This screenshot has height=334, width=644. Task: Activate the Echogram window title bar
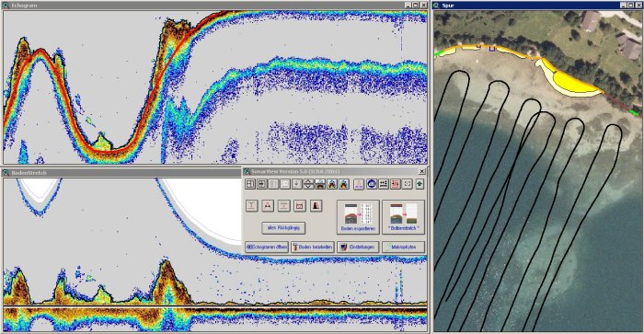[205, 6]
